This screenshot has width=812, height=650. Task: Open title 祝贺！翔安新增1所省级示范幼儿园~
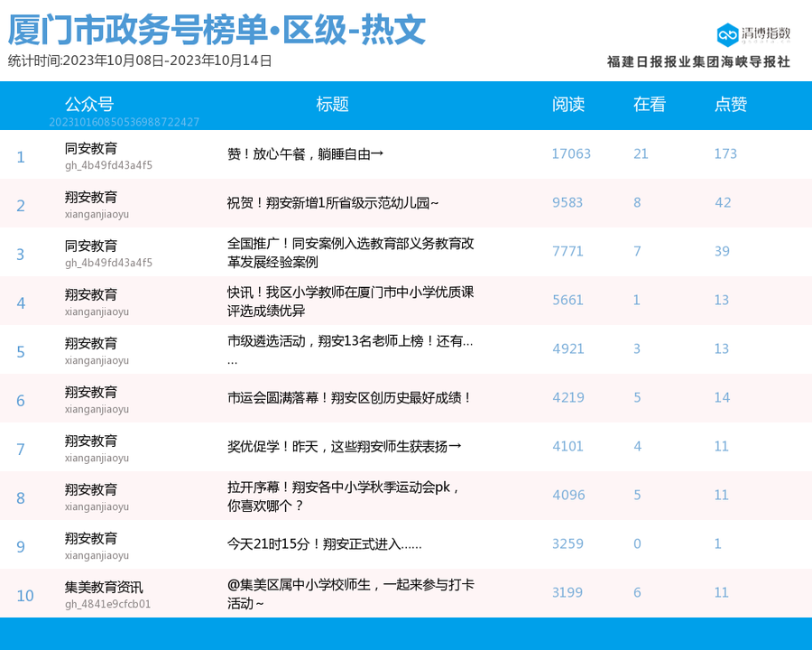coord(333,202)
